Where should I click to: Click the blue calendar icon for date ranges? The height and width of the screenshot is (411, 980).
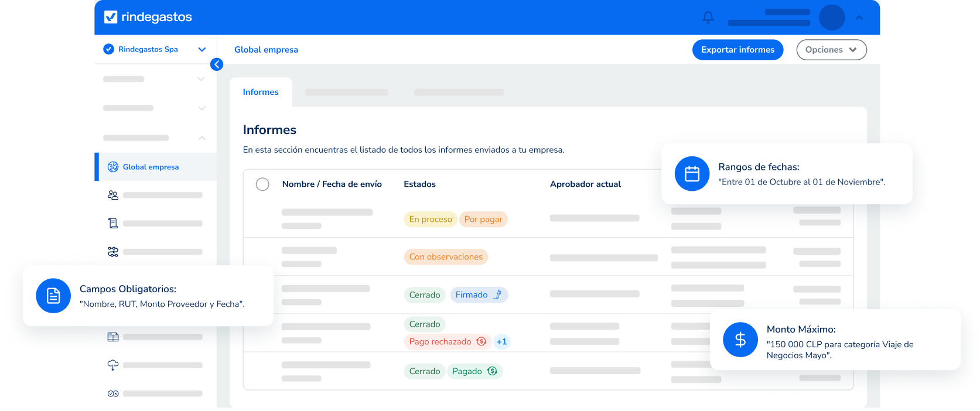(692, 174)
